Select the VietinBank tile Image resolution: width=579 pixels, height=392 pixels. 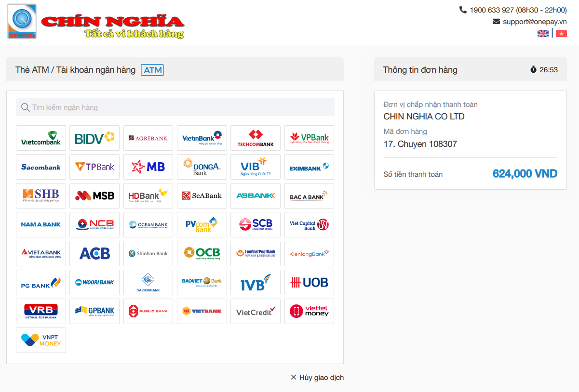(202, 138)
